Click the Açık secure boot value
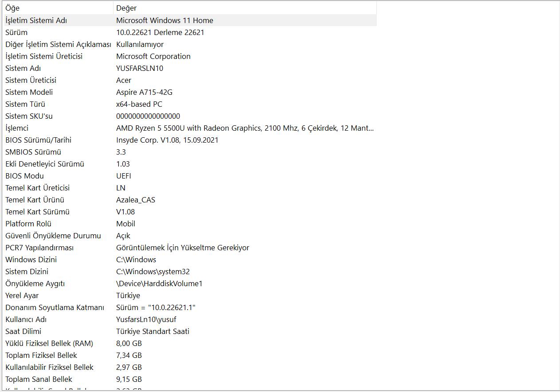Image resolution: width=560 pixels, height=392 pixels. click(x=123, y=236)
